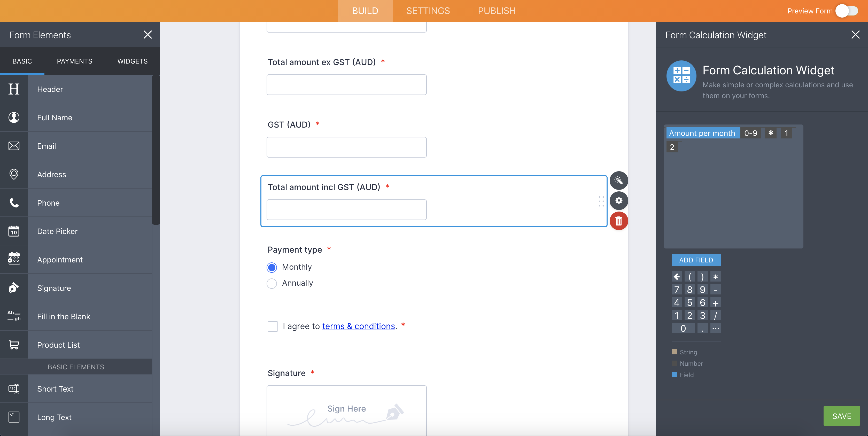Expand more operators with the ellipsis keypad button
This screenshot has width=868, height=436.
coord(716,328)
